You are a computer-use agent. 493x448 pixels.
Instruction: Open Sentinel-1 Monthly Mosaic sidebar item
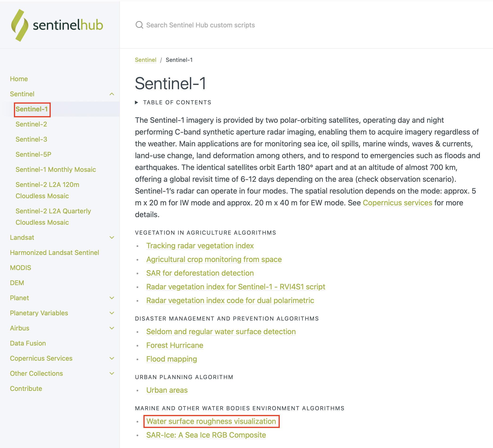pos(56,169)
